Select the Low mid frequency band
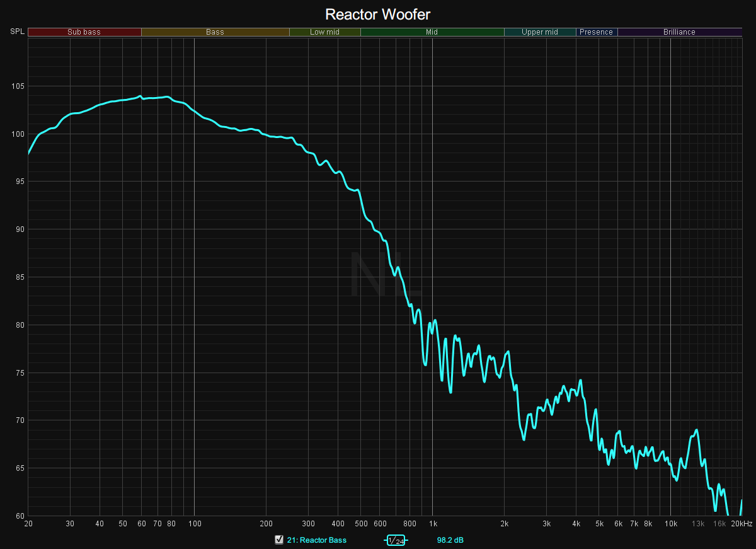756x549 pixels. [x=325, y=32]
